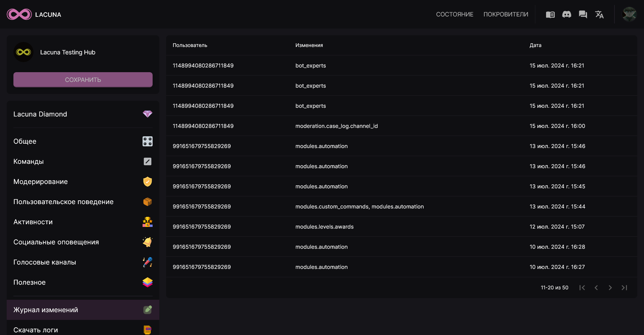
Task: Open the documentation book icon
Action: coord(550,14)
